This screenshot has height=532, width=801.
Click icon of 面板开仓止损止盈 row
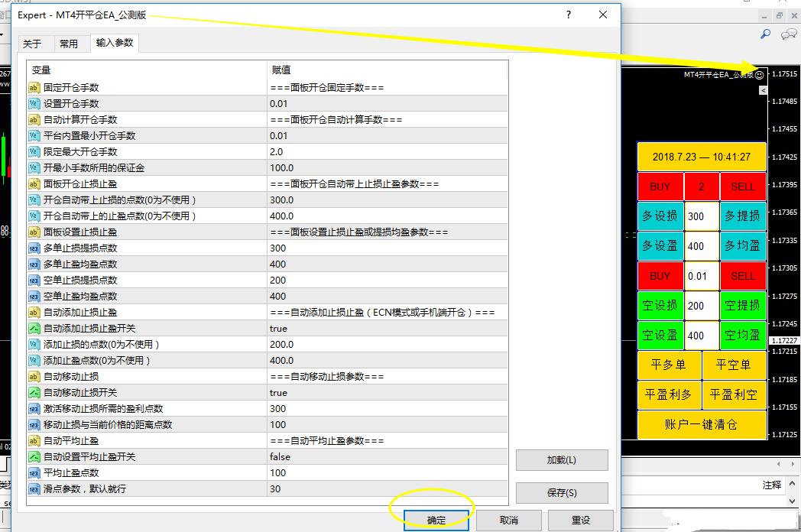pos(34,184)
